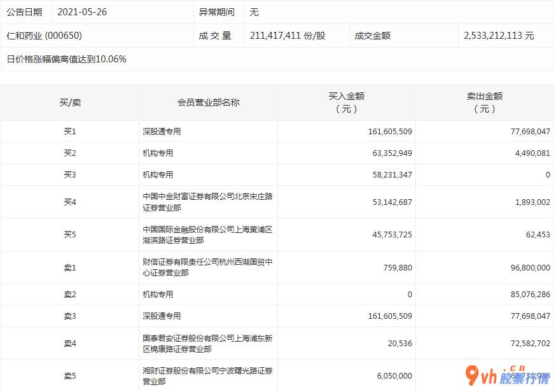Select the value 4,490,081
This screenshot has width=556, height=392.
(x=532, y=153)
